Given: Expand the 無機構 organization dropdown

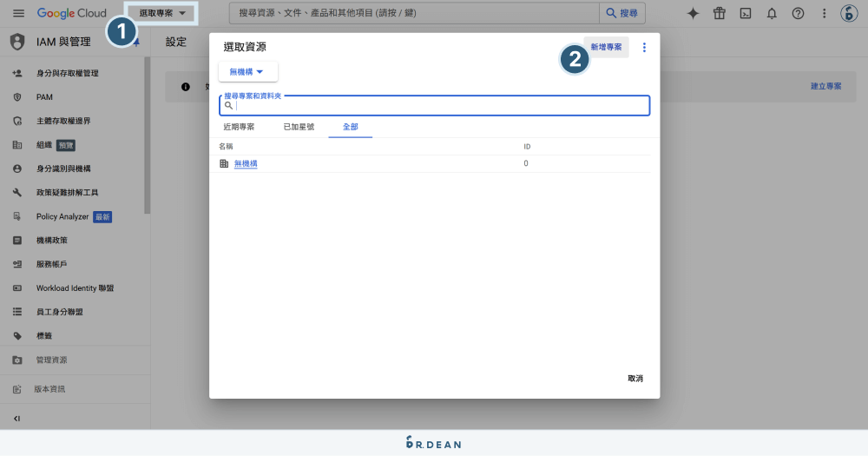Looking at the screenshot, I should coord(247,71).
